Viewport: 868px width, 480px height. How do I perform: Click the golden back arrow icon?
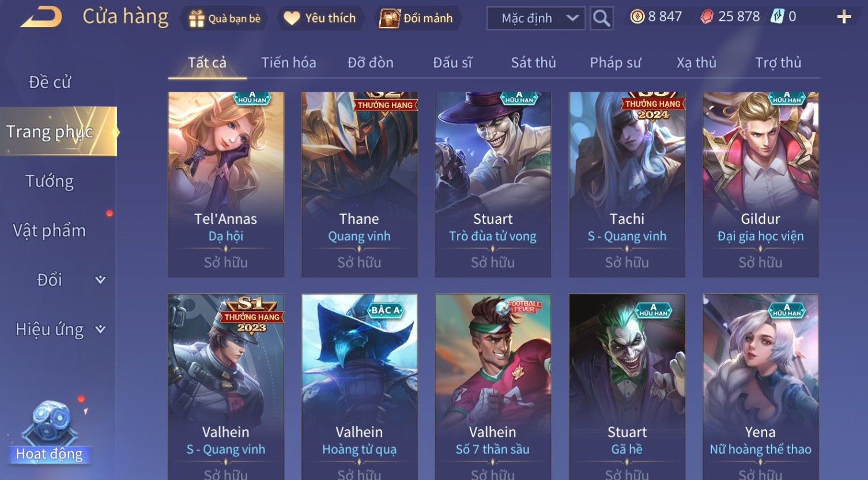coord(41,17)
